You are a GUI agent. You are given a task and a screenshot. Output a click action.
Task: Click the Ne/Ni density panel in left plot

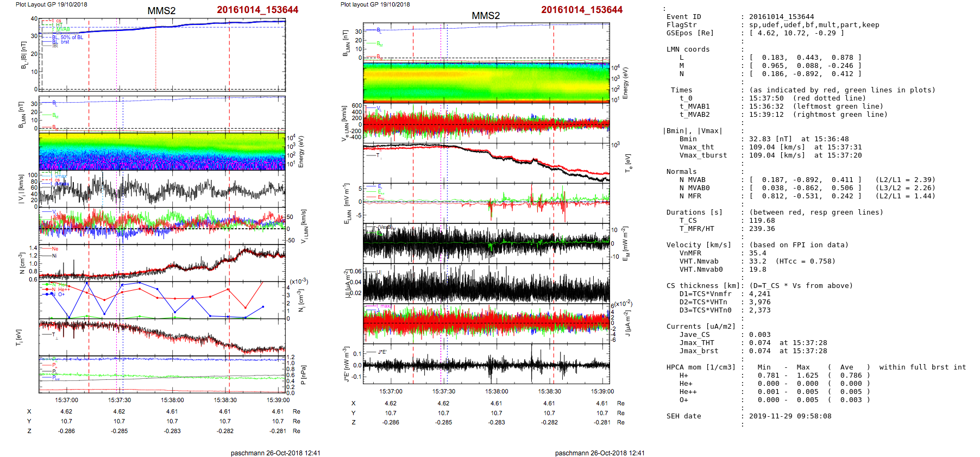click(162, 262)
